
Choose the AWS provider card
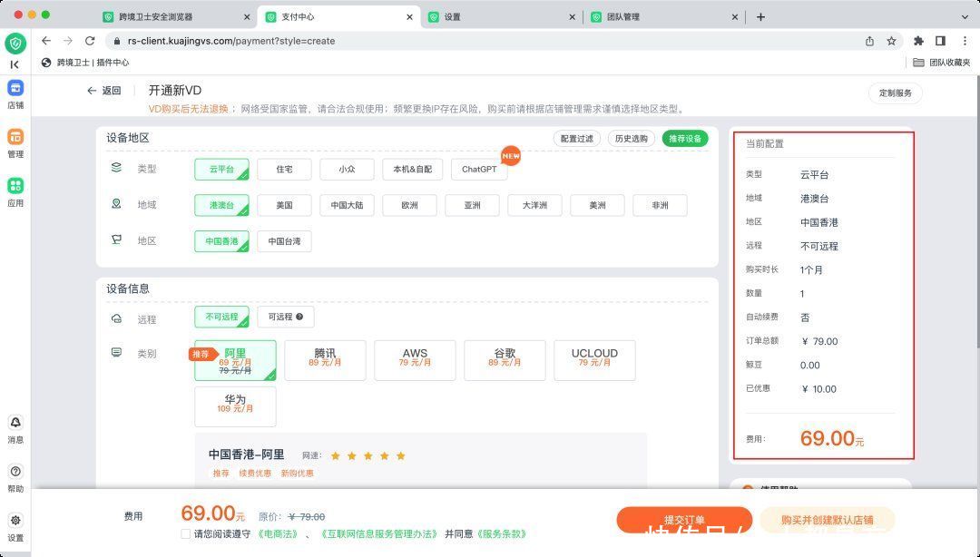tap(415, 360)
